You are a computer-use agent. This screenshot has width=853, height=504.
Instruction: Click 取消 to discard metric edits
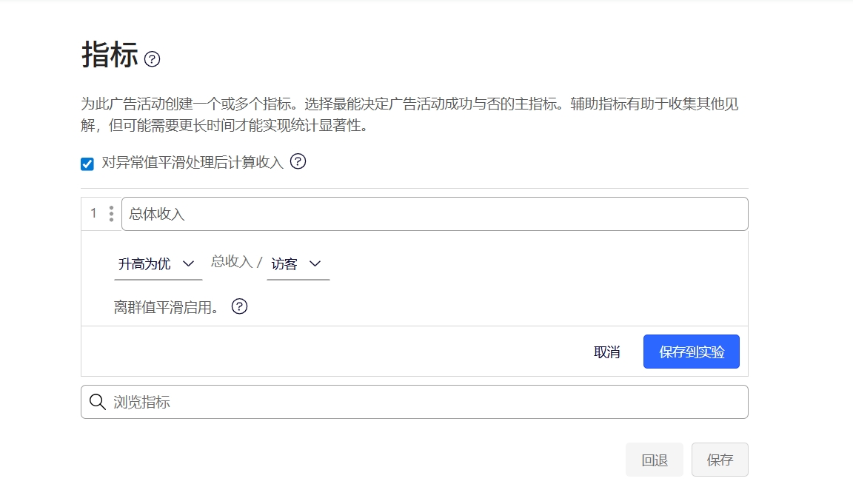(x=606, y=352)
